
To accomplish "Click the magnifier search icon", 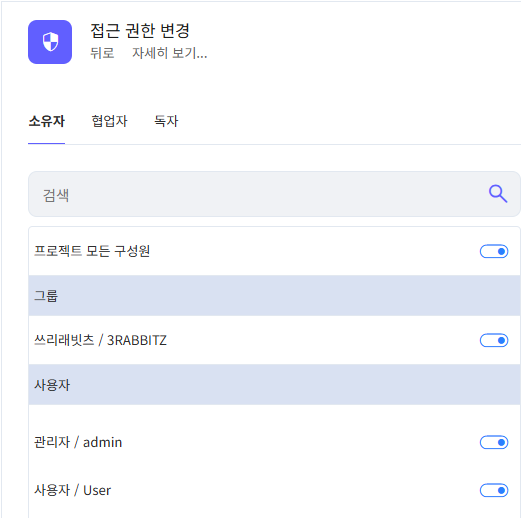I will click(x=498, y=194).
